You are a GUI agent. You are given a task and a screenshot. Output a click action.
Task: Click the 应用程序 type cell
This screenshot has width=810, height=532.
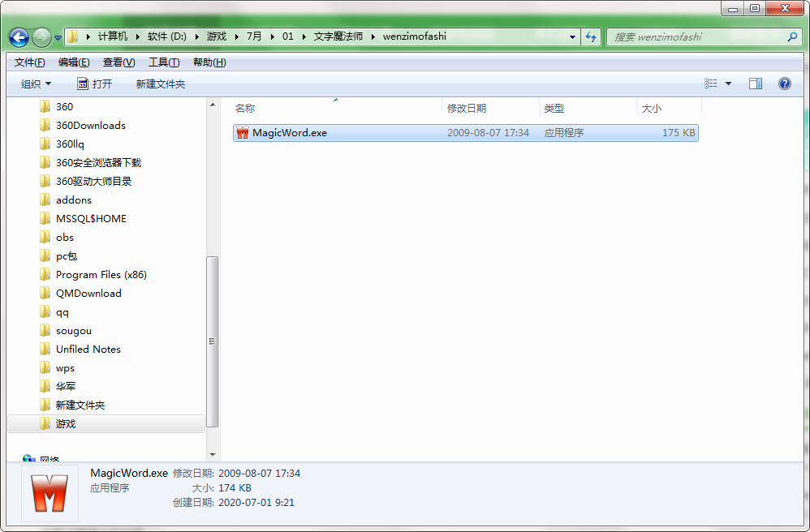tap(563, 133)
